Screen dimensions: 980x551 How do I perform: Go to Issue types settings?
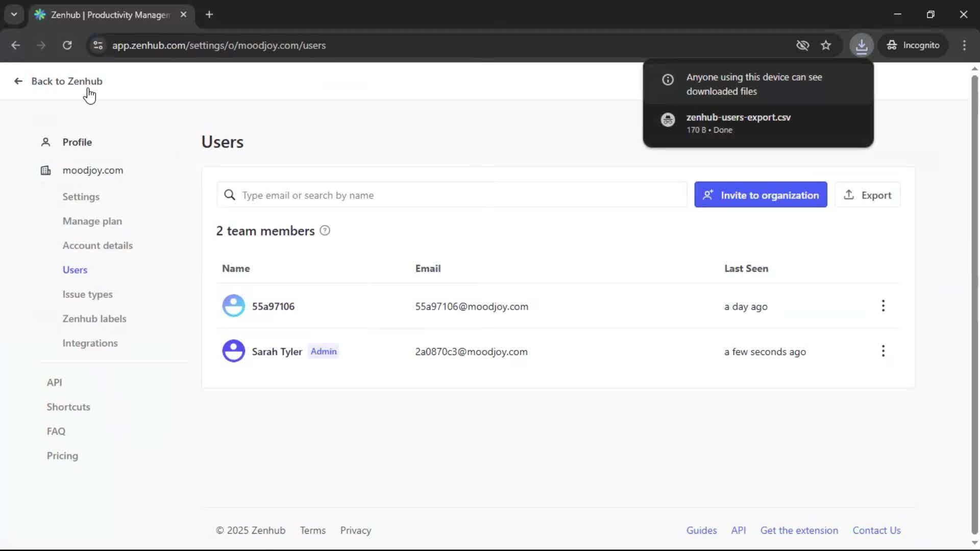[87, 294]
